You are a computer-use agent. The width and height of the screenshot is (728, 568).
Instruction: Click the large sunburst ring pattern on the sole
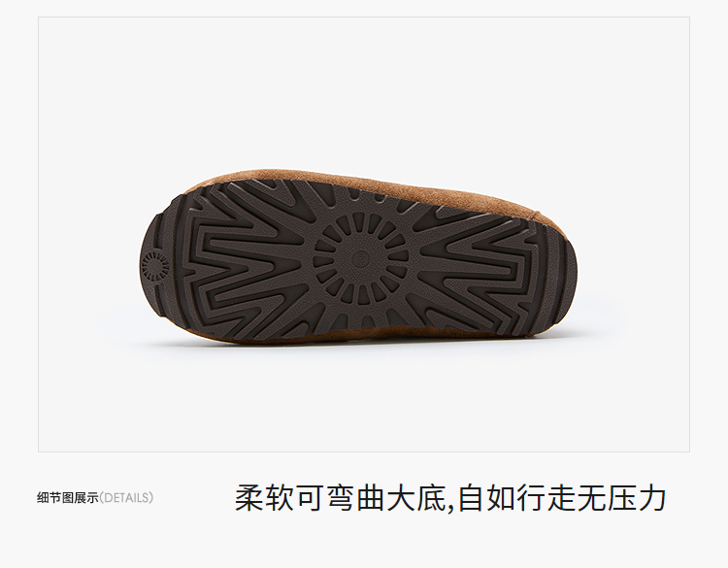tap(361, 258)
